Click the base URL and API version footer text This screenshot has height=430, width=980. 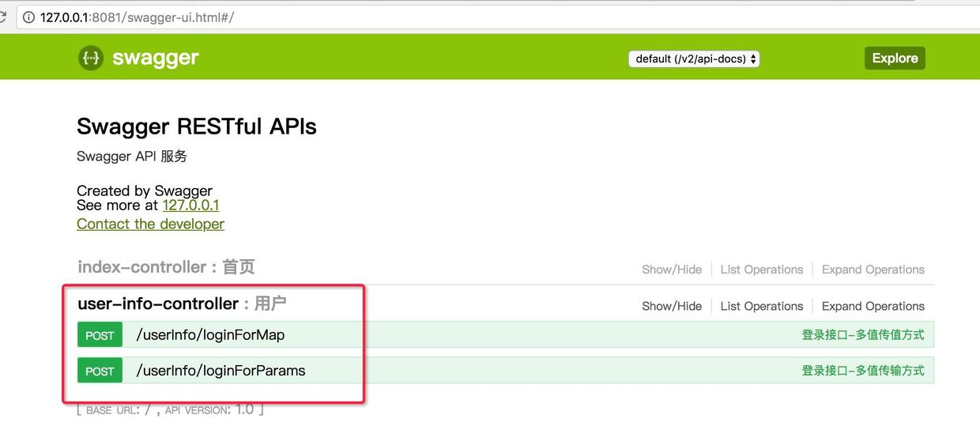click(x=170, y=409)
